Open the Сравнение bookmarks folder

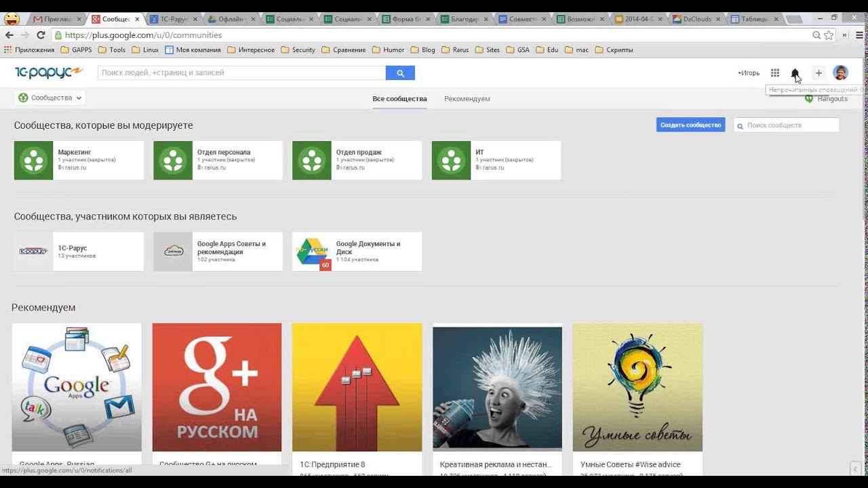coord(344,49)
